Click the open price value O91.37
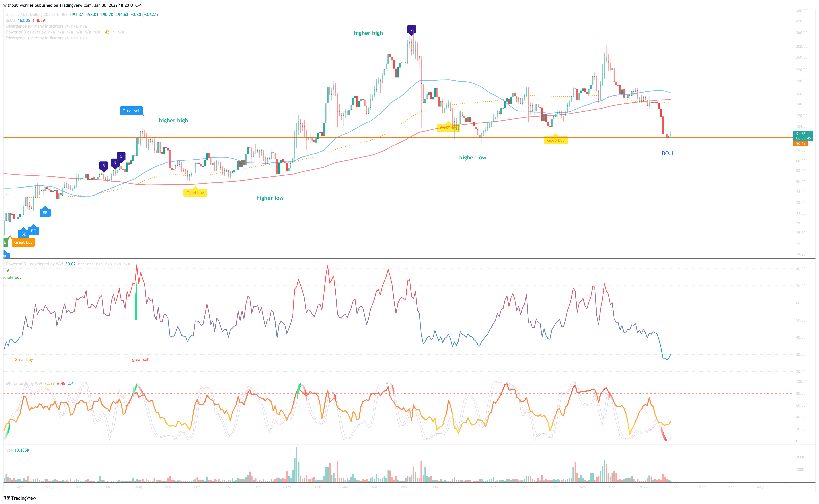This screenshot has width=819, height=504. pyautogui.click(x=77, y=15)
